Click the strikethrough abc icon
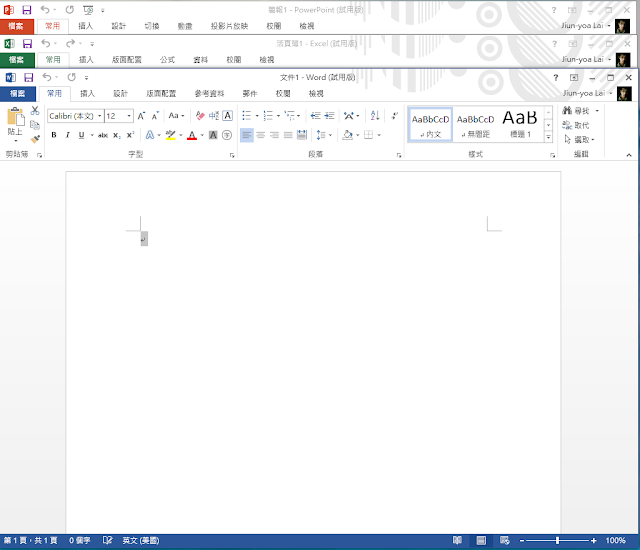Image resolution: width=640 pixels, height=550 pixels. click(103, 135)
